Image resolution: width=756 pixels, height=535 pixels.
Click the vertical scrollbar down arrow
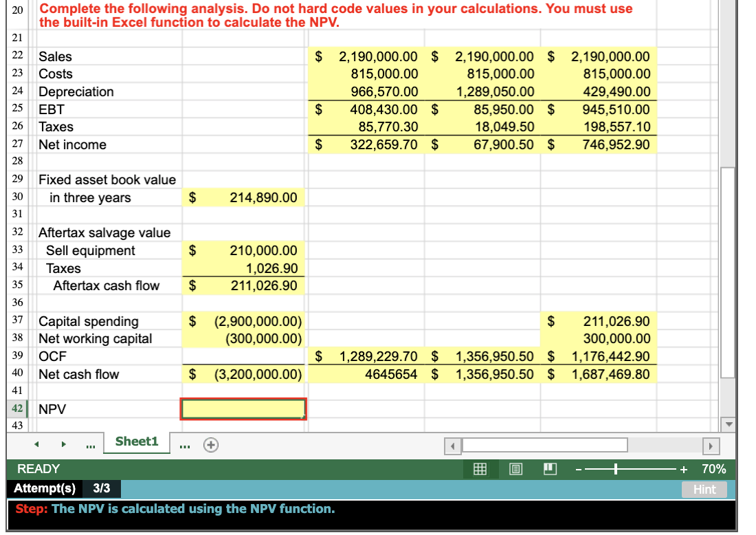click(730, 424)
